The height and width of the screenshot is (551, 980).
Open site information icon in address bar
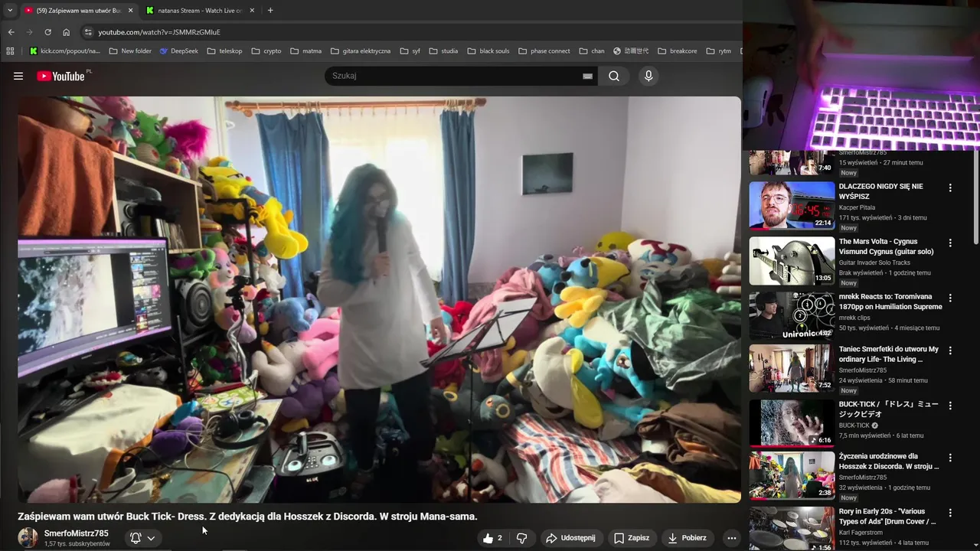88,32
